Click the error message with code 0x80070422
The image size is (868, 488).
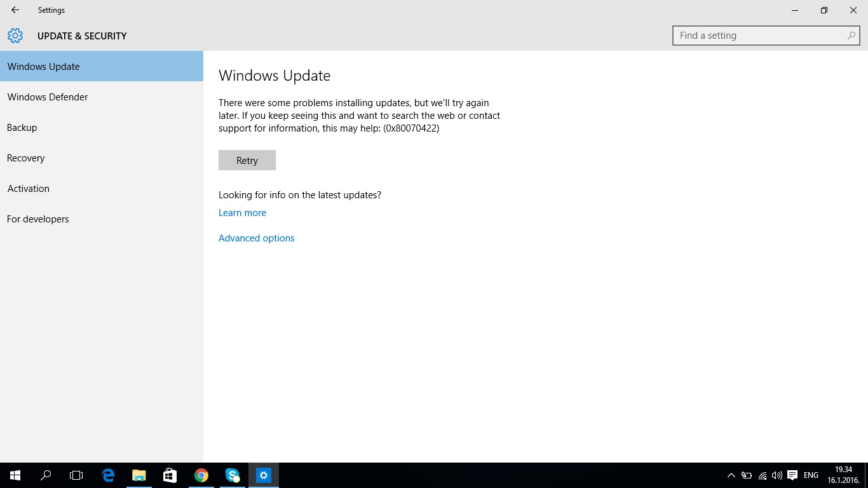[360, 116]
